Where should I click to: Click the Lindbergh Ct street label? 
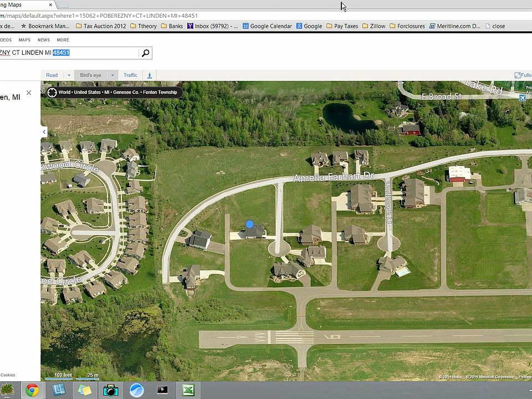click(x=389, y=203)
